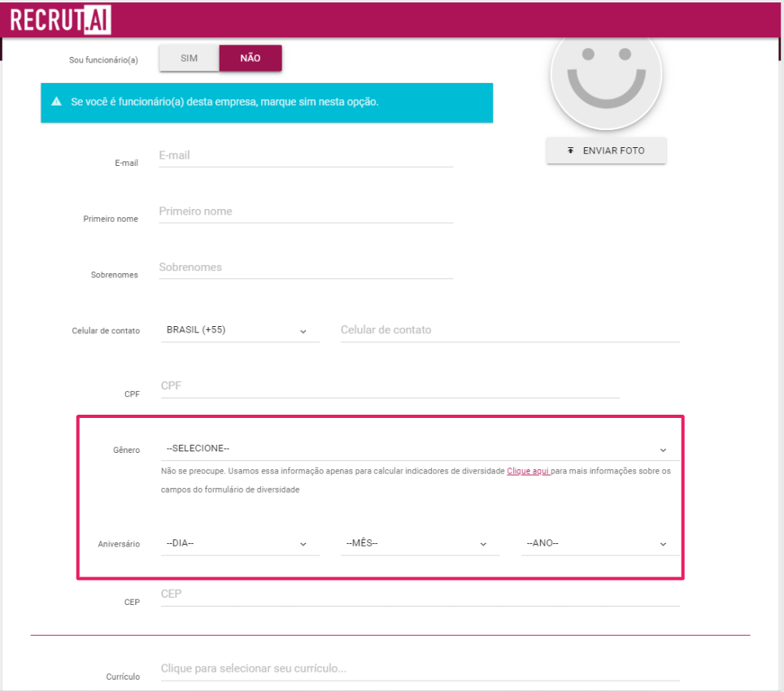Focus the Sobrenomes input field
This screenshot has height=692, width=784.
pos(306,268)
